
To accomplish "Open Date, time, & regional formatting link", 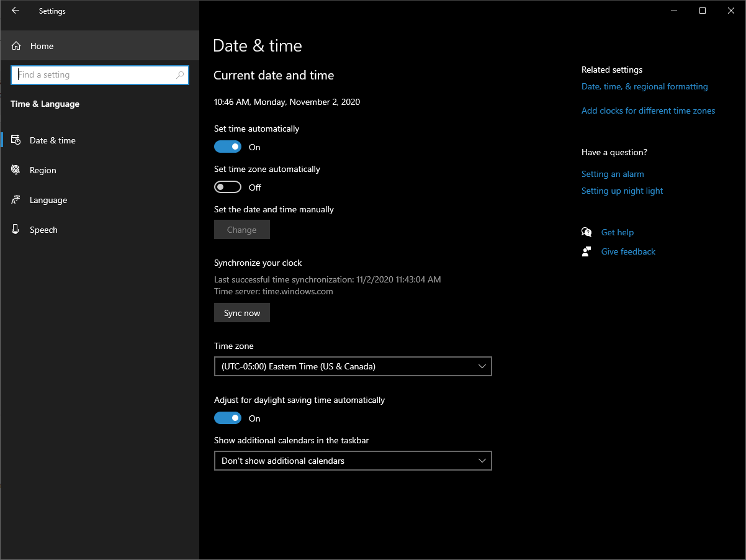I will coord(645,87).
